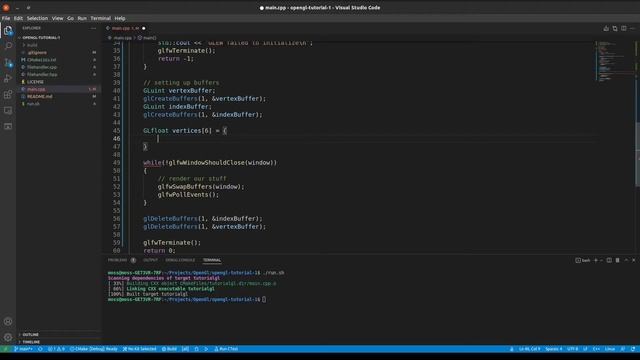Screen dimensions: 640x360
Task: Open the Run and Debug view
Action: [x=8, y=78]
